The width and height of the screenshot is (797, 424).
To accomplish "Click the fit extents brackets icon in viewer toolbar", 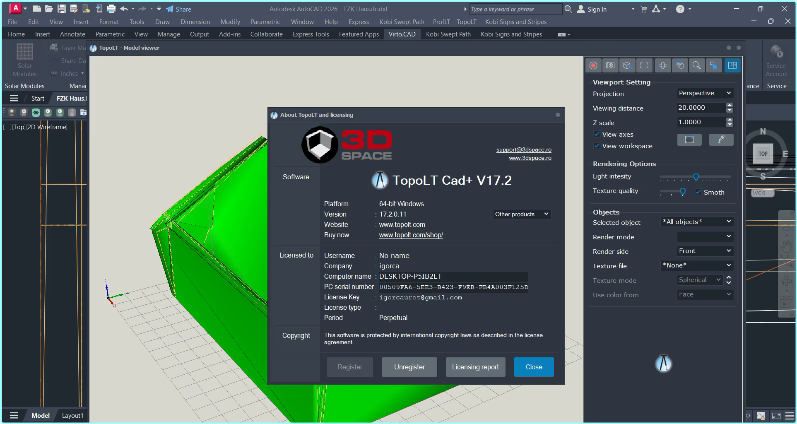I will [644, 66].
